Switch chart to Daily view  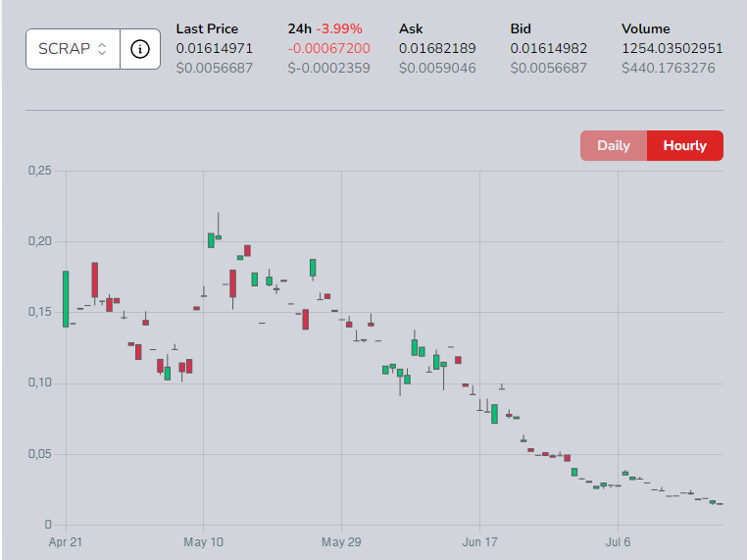(614, 146)
